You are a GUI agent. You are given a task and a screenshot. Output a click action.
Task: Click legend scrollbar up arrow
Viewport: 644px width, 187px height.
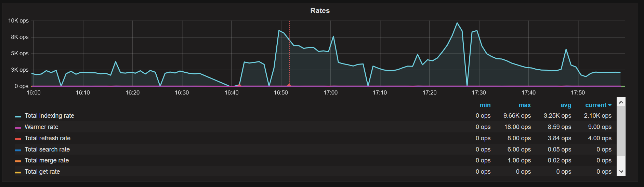pos(621,102)
